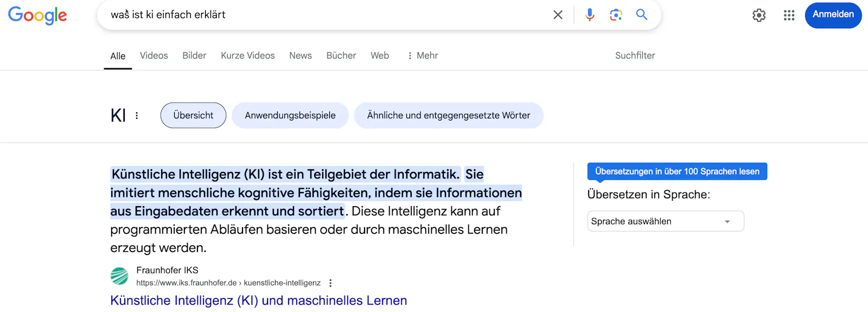This screenshot has height=312, width=868.
Task: Start voice search with microphone icon
Action: tap(590, 15)
